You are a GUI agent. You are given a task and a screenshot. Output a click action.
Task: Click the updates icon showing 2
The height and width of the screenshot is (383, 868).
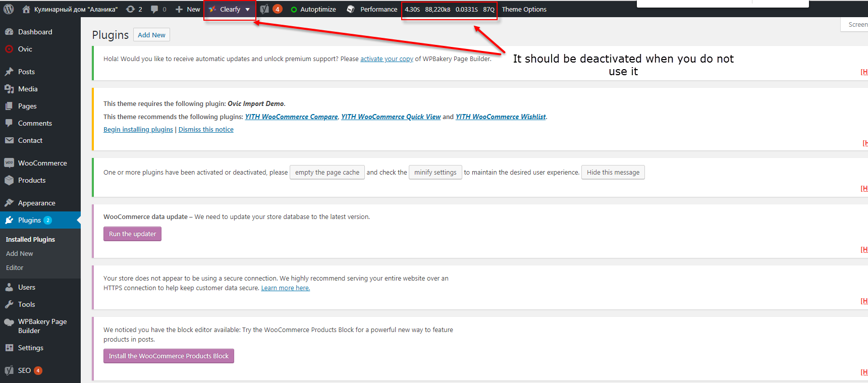(x=130, y=9)
